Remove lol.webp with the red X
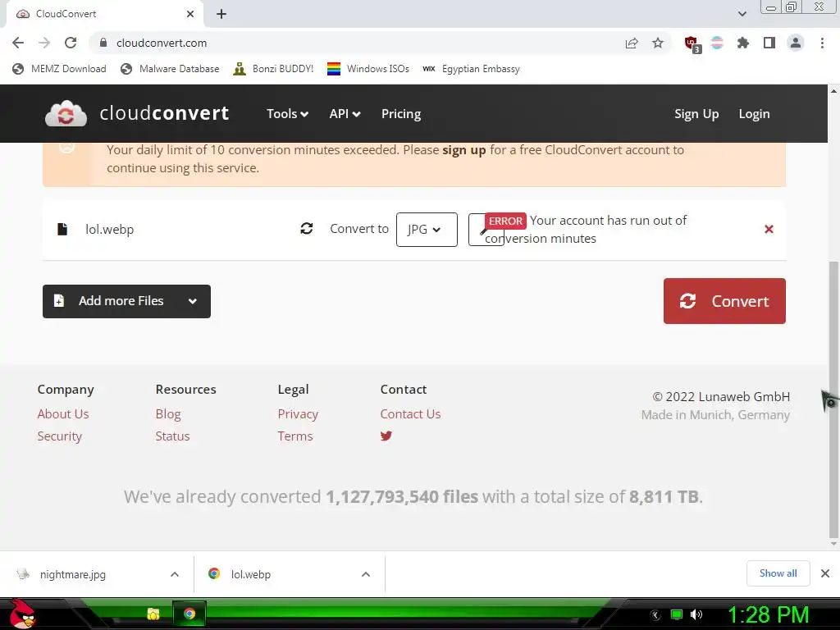840x630 pixels. (769, 230)
